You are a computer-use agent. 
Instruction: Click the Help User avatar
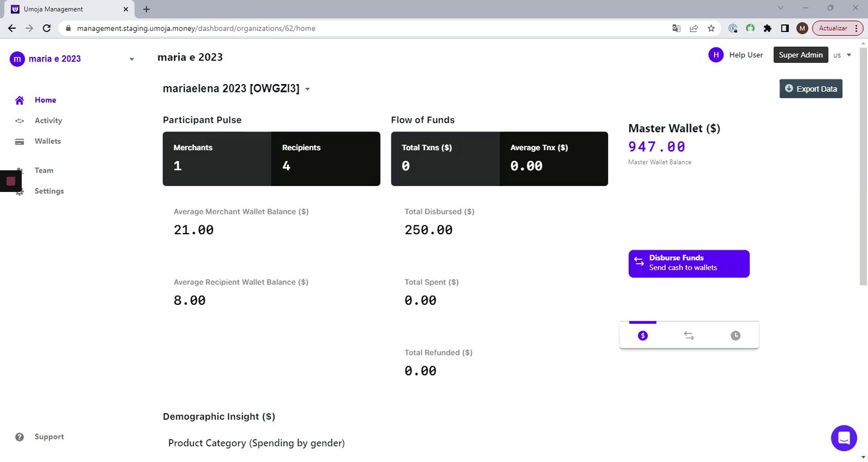pos(716,55)
